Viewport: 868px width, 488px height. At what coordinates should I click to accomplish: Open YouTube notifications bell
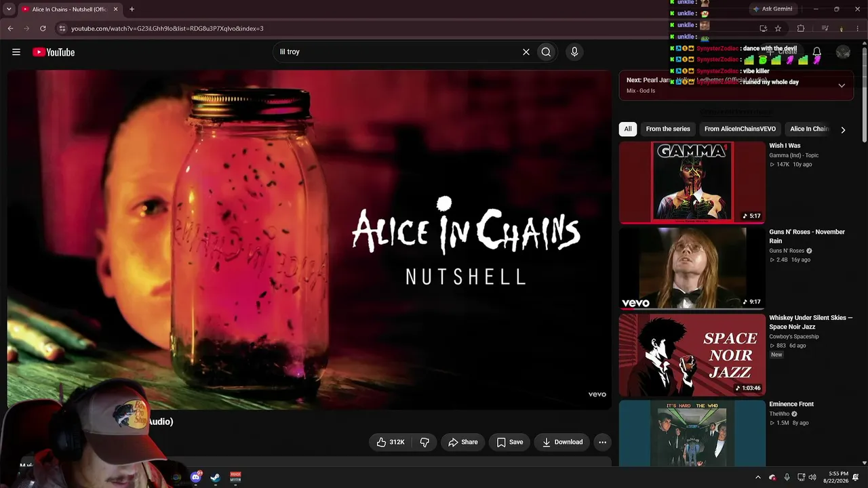coord(817,52)
